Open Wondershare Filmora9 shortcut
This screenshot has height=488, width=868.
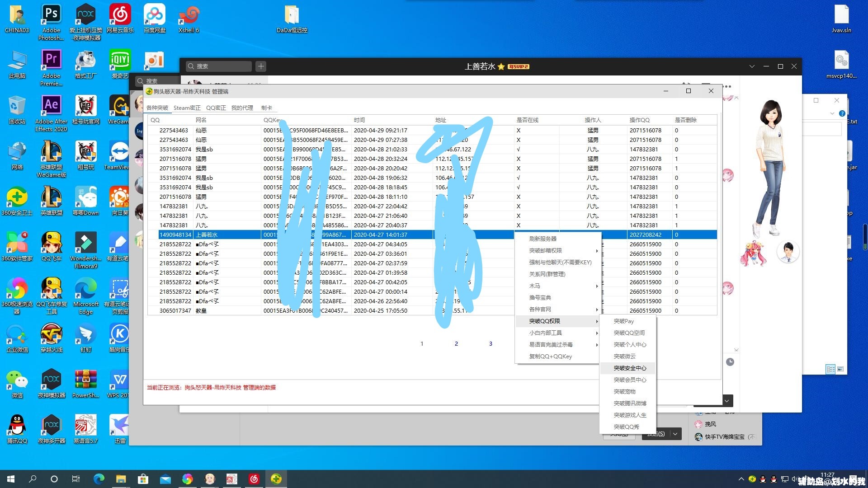click(85, 250)
